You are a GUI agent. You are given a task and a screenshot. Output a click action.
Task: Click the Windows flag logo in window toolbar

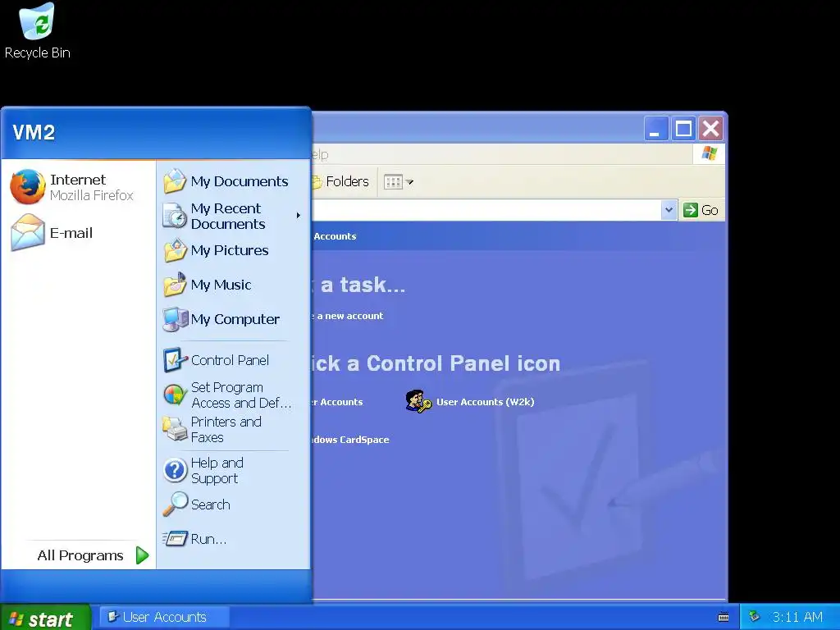click(x=709, y=153)
